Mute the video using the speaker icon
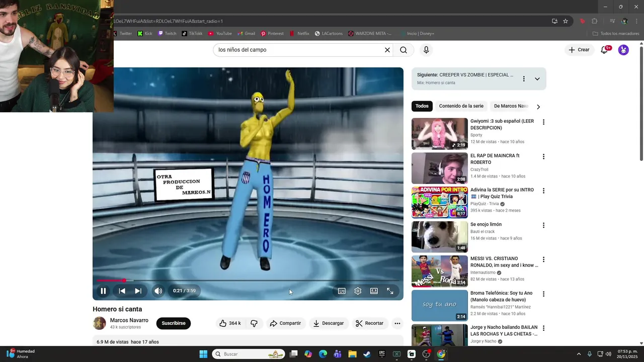Image resolution: width=644 pixels, height=362 pixels. (x=158, y=291)
